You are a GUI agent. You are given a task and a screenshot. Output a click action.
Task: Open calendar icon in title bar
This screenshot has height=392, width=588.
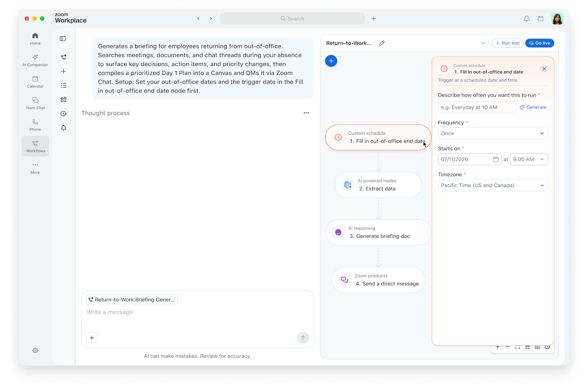(541, 18)
